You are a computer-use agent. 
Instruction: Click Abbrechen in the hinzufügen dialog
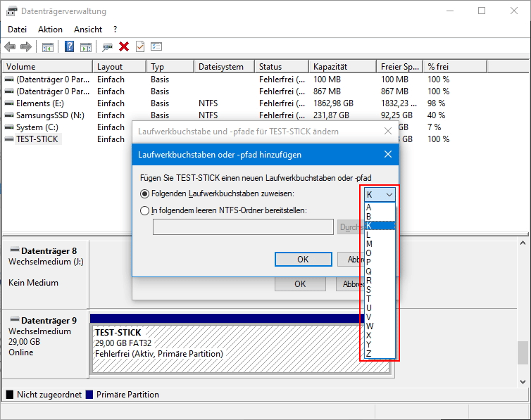350,260
